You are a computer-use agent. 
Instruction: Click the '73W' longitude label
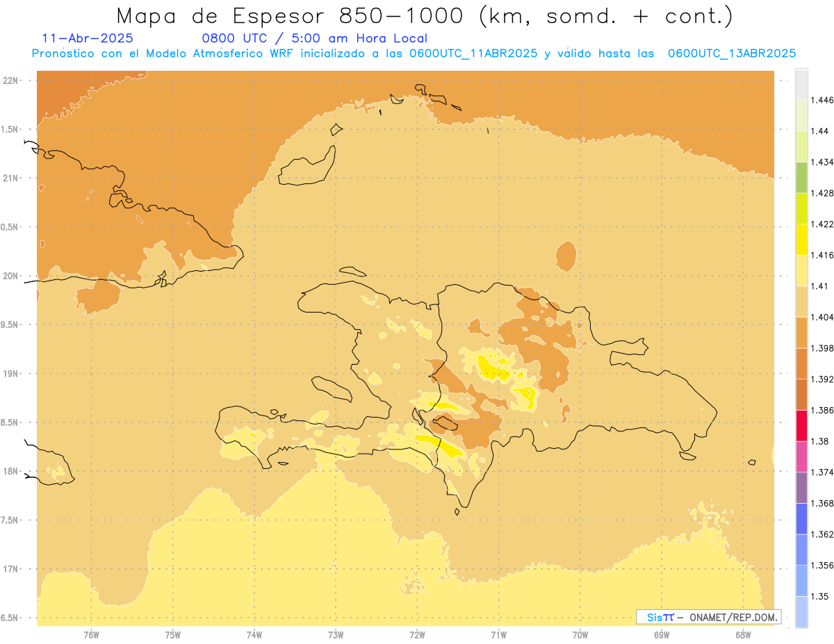click(x=336, y=635)
